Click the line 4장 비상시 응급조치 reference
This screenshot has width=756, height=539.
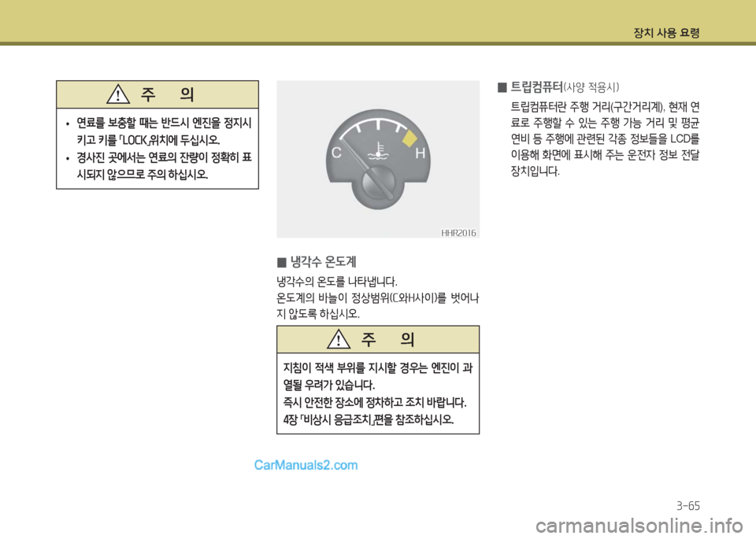pyautogui.click(x=369, y=419)
